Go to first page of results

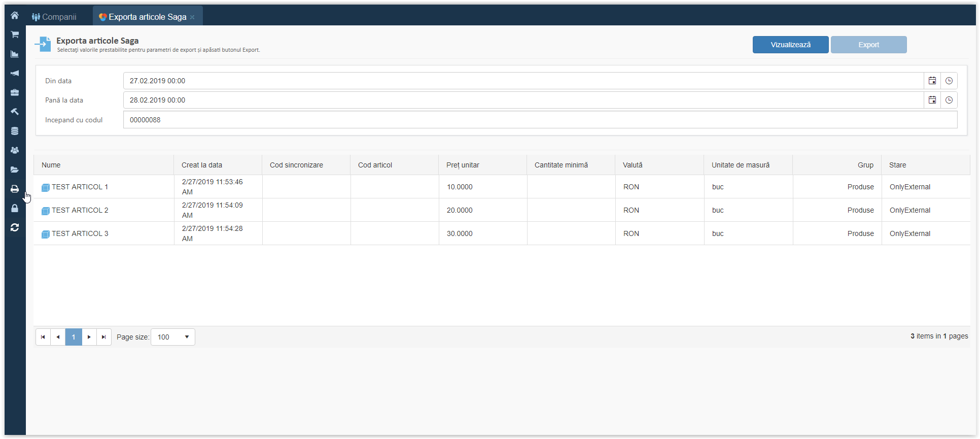[43, 337]
